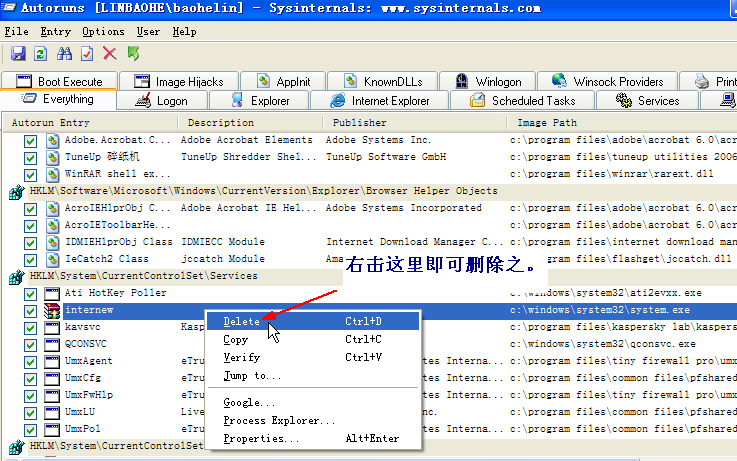Sort by the Publisher column header

415,123
